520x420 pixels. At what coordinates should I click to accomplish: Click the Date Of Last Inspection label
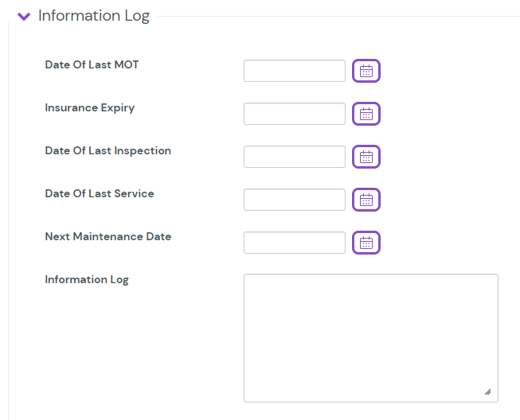point(108,150)
